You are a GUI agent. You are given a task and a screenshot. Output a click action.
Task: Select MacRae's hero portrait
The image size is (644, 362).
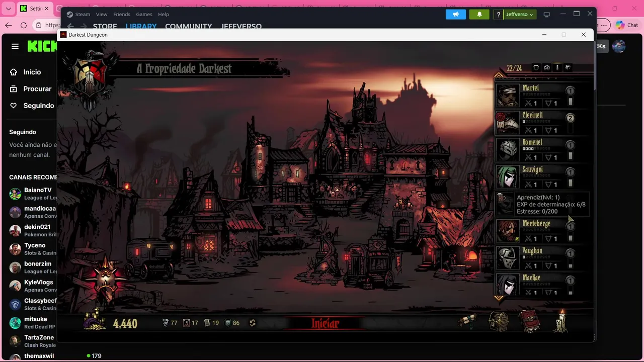(x=508, y=285)
